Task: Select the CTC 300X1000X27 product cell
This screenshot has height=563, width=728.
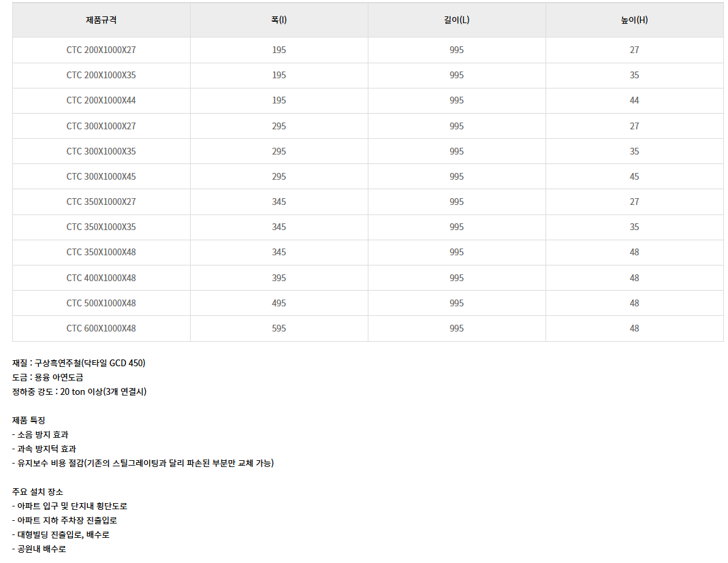Action: (101, 126)
